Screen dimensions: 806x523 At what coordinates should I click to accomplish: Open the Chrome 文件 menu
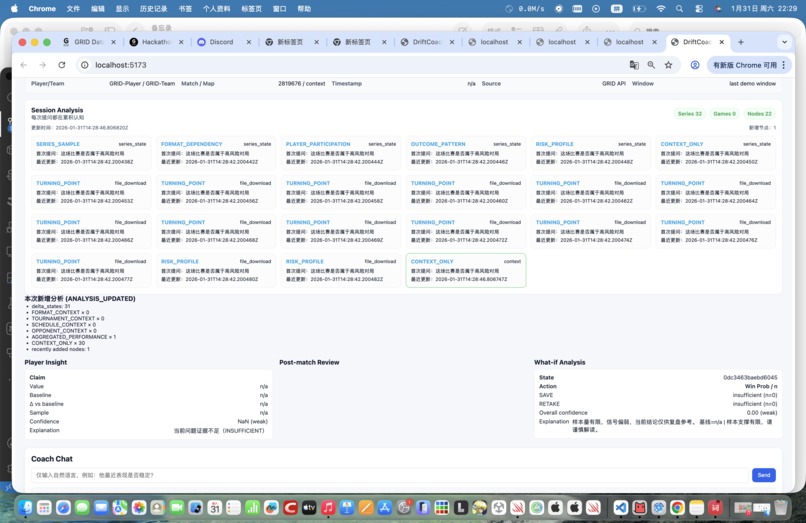(x=73, y=9)
